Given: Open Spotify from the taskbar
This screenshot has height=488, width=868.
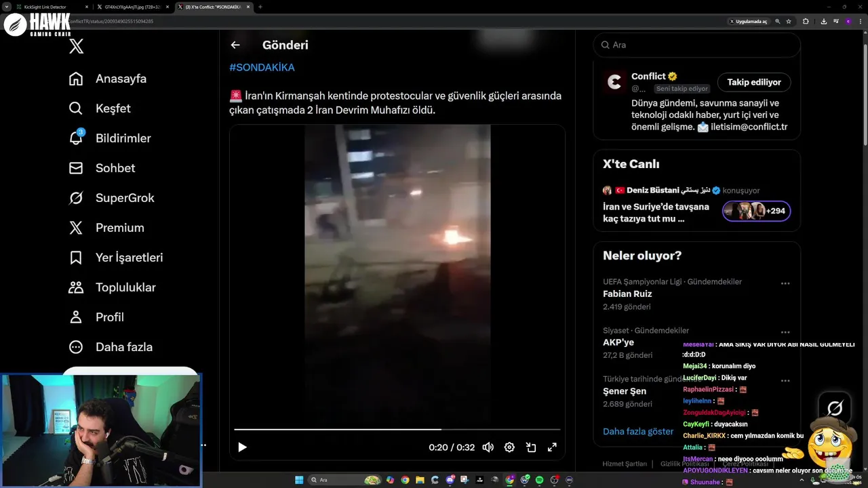Looking at the screenshot, I should coord(539,480).
